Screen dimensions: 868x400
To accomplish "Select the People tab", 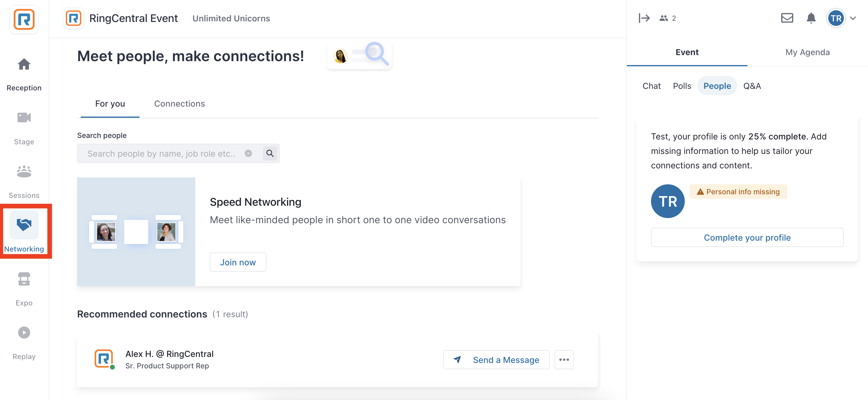I will (717, 86).
